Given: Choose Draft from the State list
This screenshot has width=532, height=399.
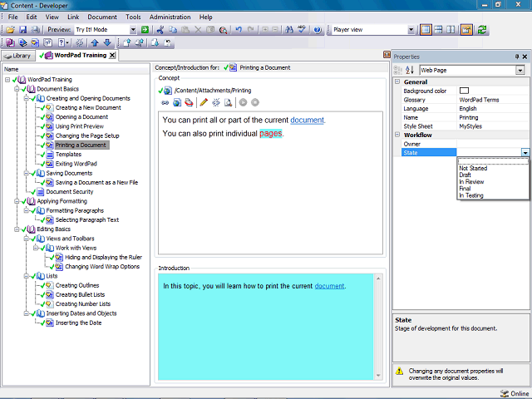Looking at the screenshot, I should 465,175.
